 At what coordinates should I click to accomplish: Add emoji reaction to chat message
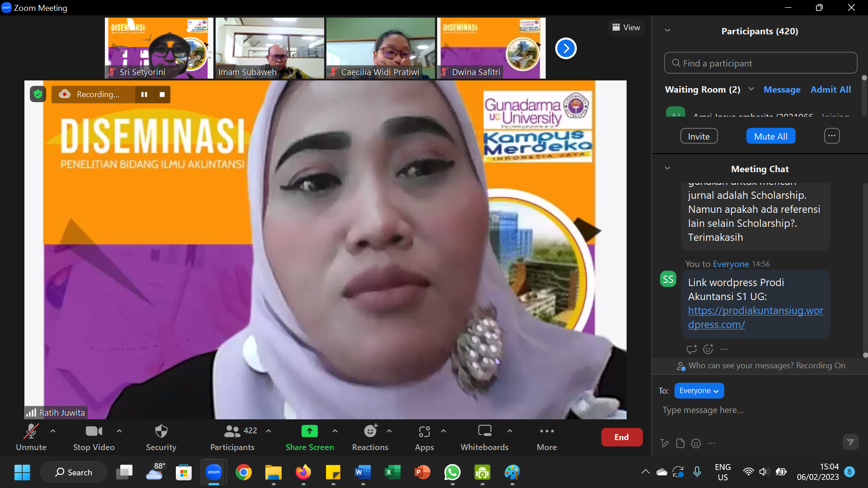[708, 349]
